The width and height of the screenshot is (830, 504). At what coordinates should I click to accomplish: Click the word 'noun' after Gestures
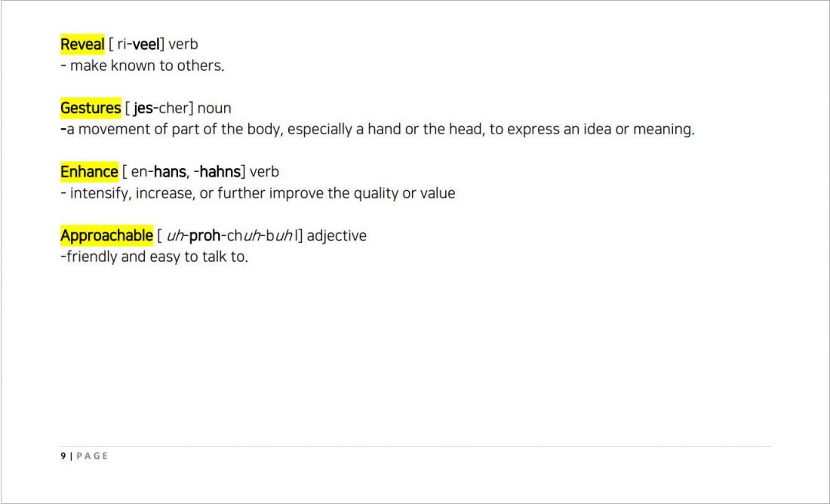214,108
